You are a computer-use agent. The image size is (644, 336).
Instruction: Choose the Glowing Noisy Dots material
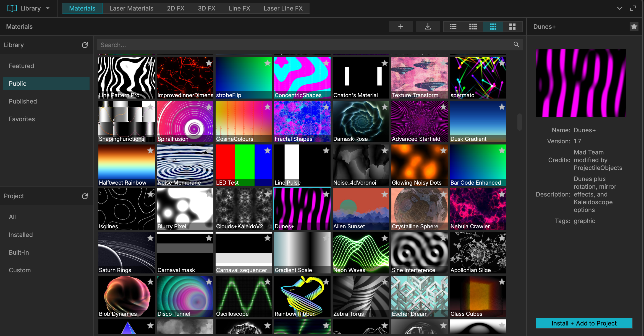420,165
